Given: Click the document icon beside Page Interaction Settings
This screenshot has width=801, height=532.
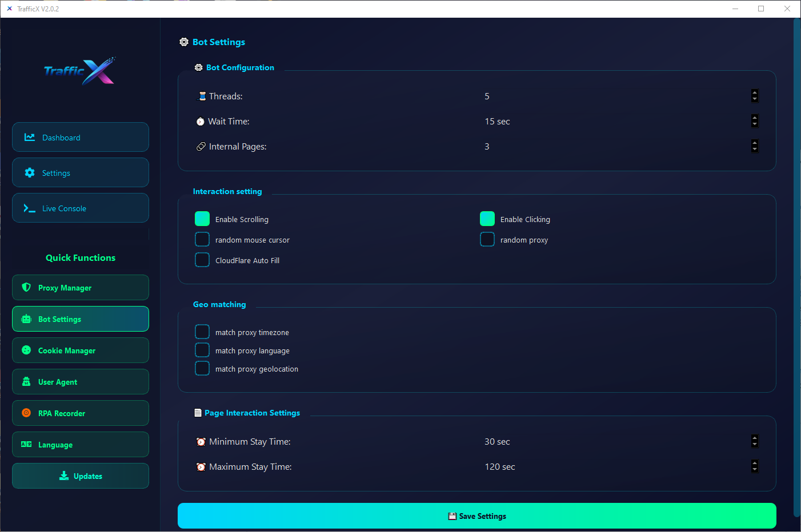Looking at the screenshot, I should tap(198, 413).
